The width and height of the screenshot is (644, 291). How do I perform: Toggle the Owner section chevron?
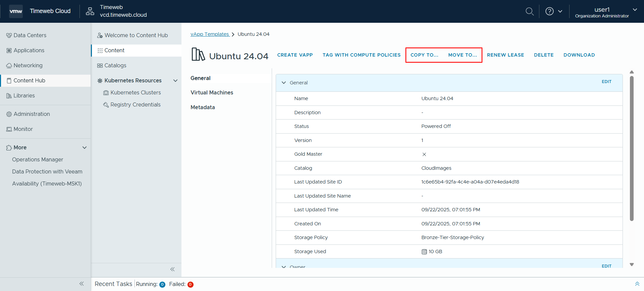pyautogui.click(x=284, y=267)
